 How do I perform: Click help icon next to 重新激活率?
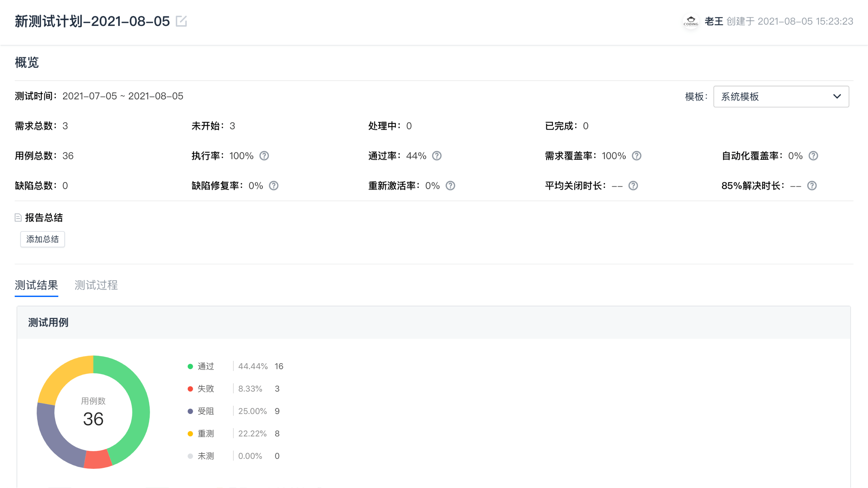click(x=451, y=186)
